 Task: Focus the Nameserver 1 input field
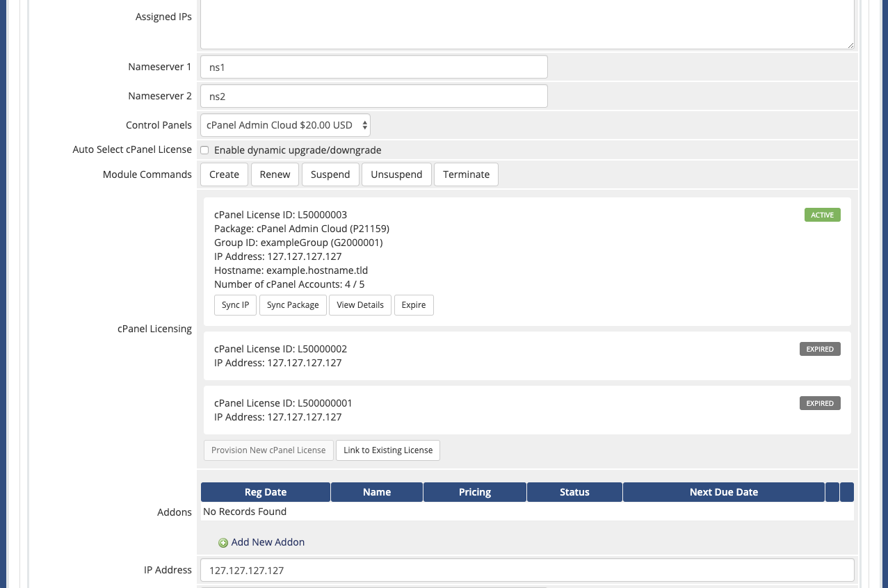point(374,67)
